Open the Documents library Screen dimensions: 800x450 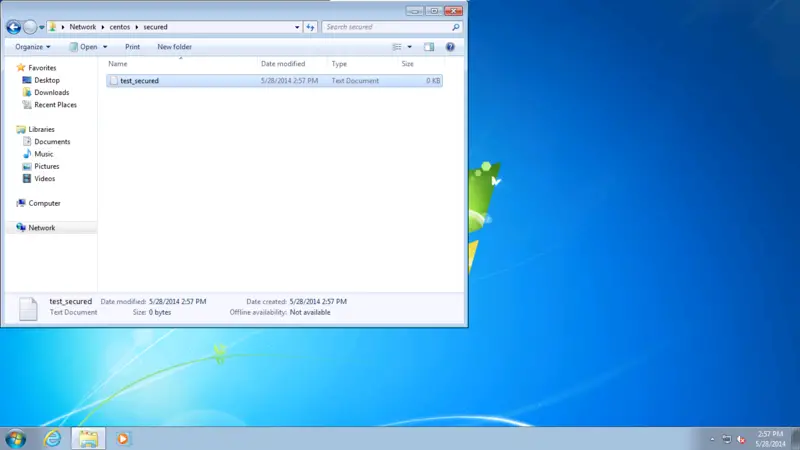[x=52, y=141]
